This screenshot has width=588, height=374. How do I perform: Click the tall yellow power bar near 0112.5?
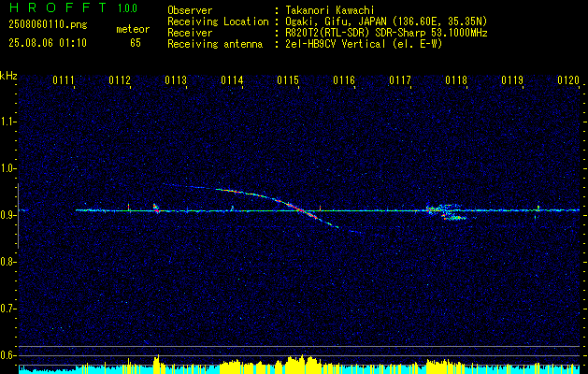[157, 364]
